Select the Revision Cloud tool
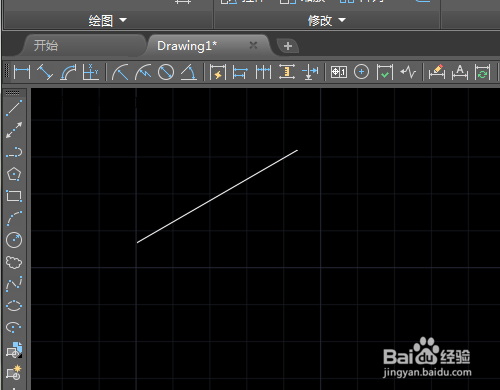Viewport: 500px width, 390px height. point(14,262)
